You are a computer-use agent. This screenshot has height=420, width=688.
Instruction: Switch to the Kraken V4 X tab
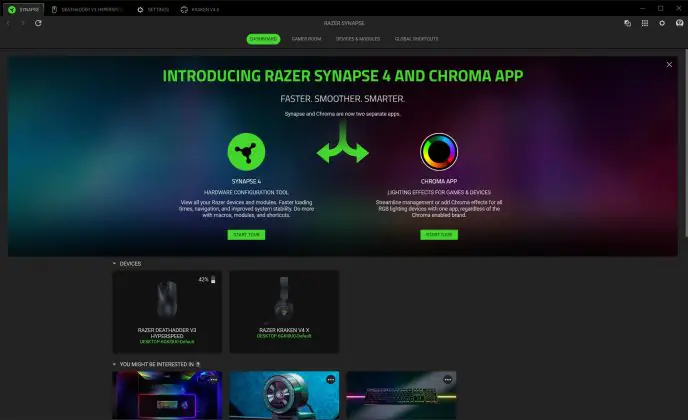[200, 10]
